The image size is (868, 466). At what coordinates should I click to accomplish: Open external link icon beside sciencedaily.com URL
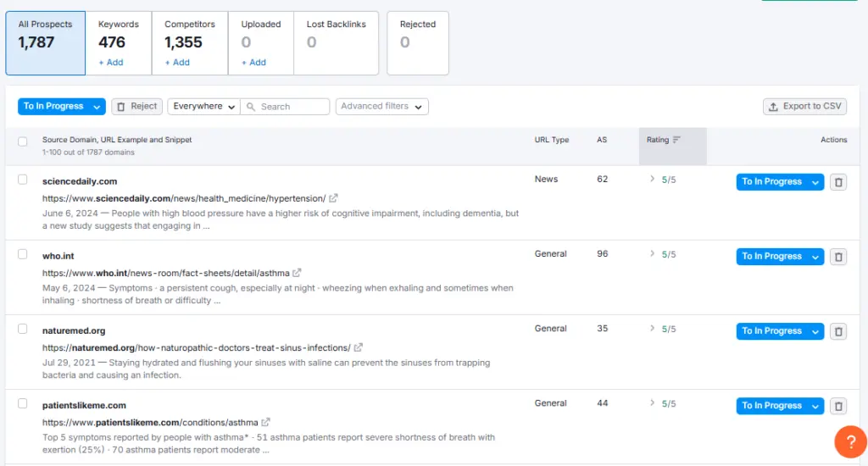[x=334, y=198]
